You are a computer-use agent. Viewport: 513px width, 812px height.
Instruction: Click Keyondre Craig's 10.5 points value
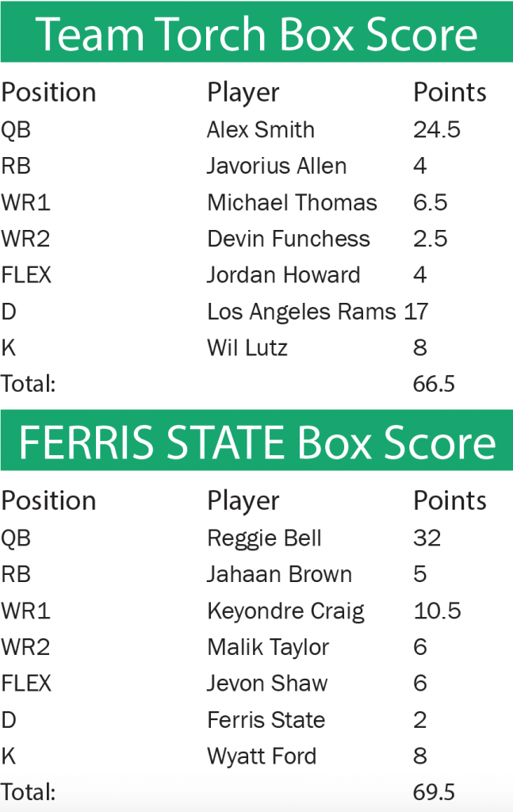[437, 611]
